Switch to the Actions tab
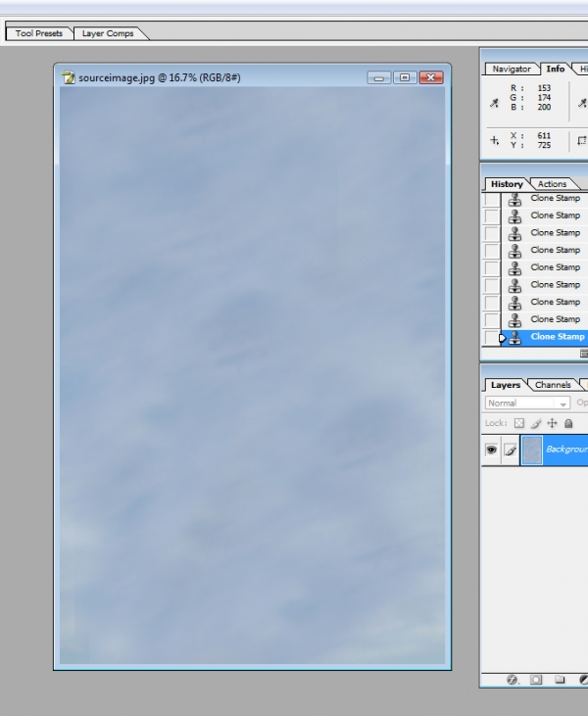Viewport: 588px width, 716px height. (x=552, y=184)
